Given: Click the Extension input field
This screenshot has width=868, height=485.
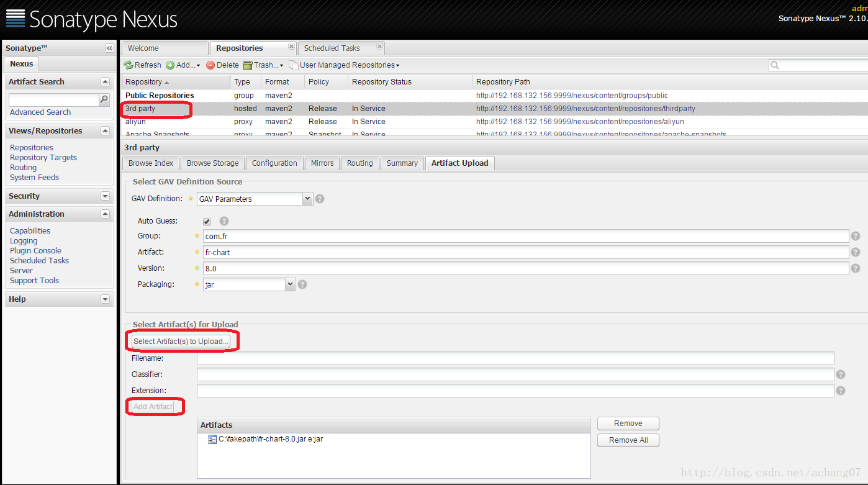Looking at the screenshot, I should pos(515,391).
